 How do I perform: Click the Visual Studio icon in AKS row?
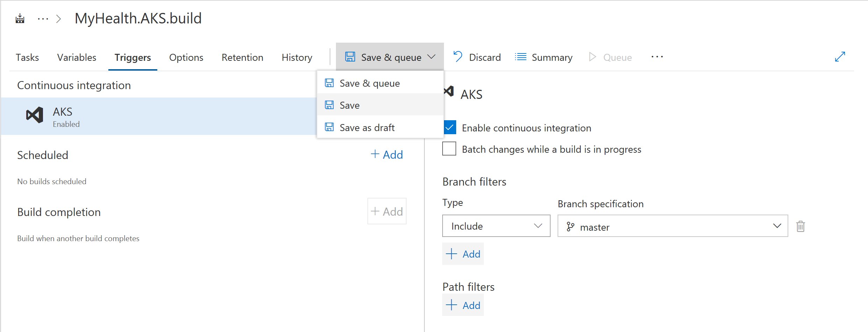[x=35, y=115]
